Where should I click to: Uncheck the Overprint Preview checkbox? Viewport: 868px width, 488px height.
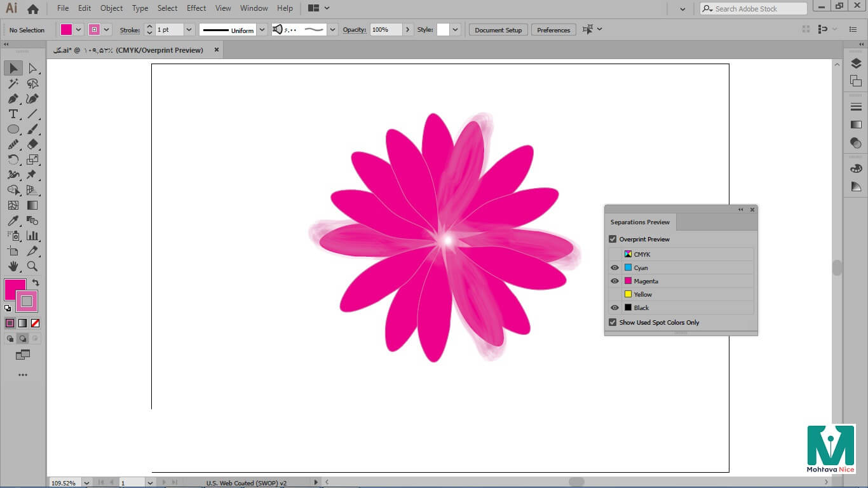[x=613, y=240]
